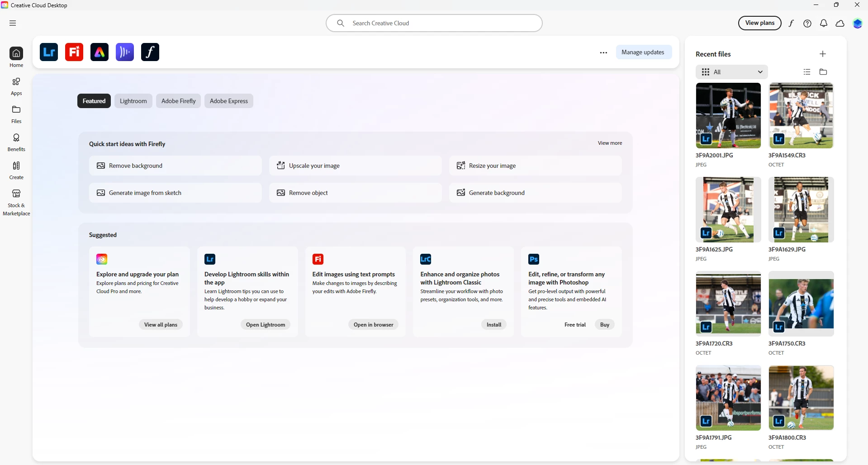The height and width of the screenshot is (465, 868).
Task: Install Lightroom Classic
Action: [x=494, y=325]
